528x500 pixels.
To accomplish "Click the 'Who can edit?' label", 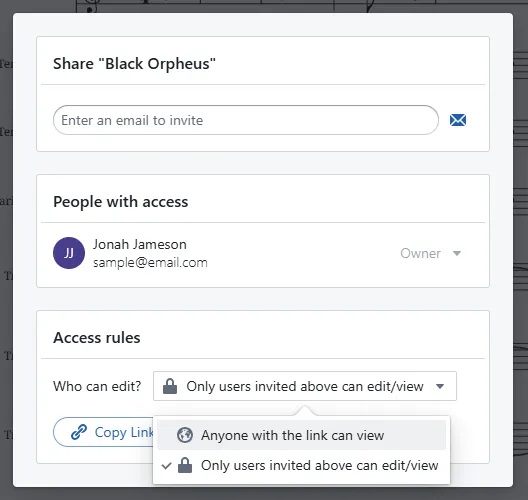I will (97, 386).
